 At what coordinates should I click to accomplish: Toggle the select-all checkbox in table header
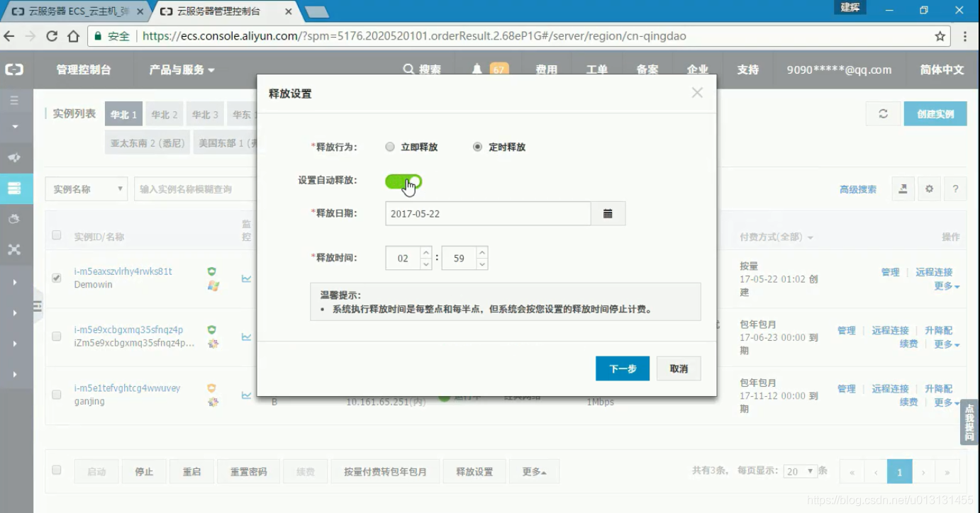point(57,235)
